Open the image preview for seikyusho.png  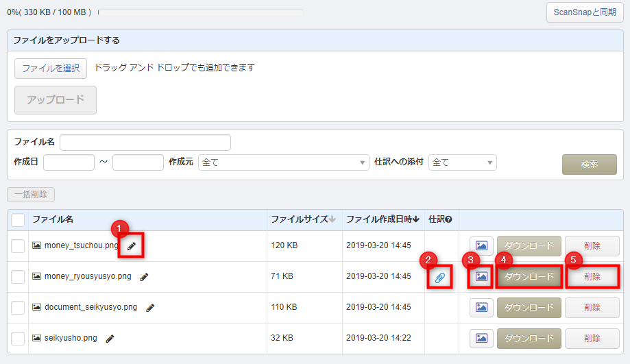pos(481,338)
